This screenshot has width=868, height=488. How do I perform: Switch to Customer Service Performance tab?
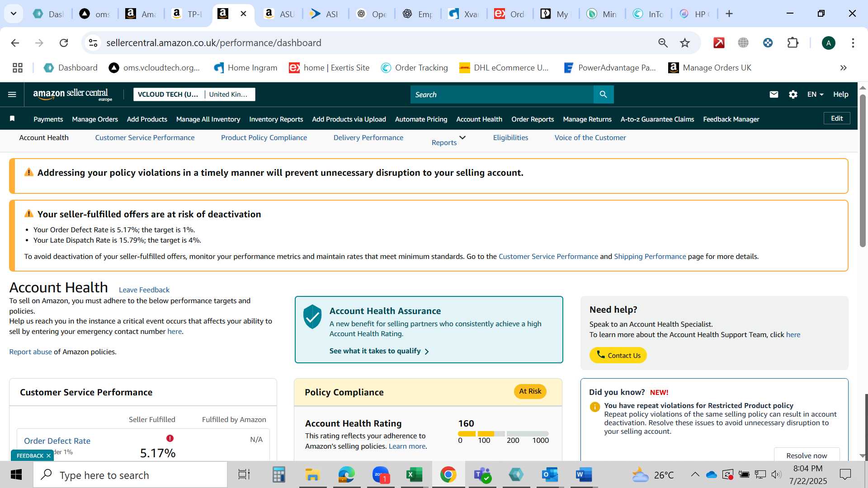(145, 138)
